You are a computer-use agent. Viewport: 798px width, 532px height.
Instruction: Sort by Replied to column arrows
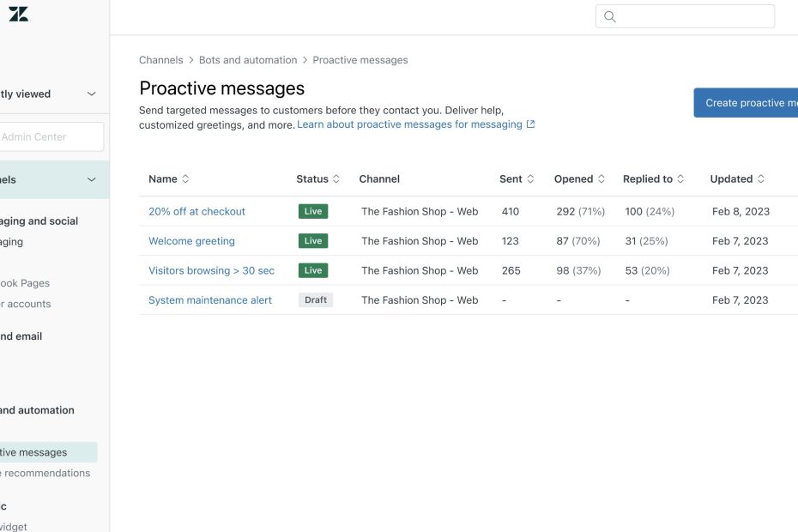pyautogui.click(x=680, y=179)
